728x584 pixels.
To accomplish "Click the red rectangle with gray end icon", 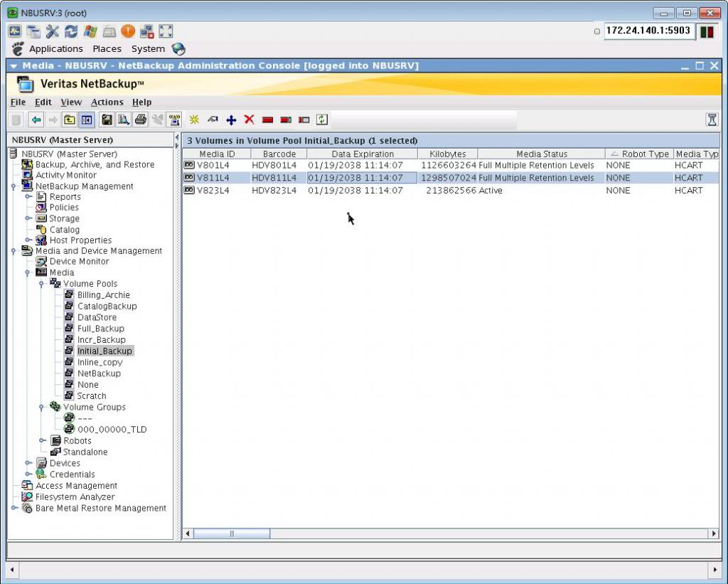I will tap(286, 120).
